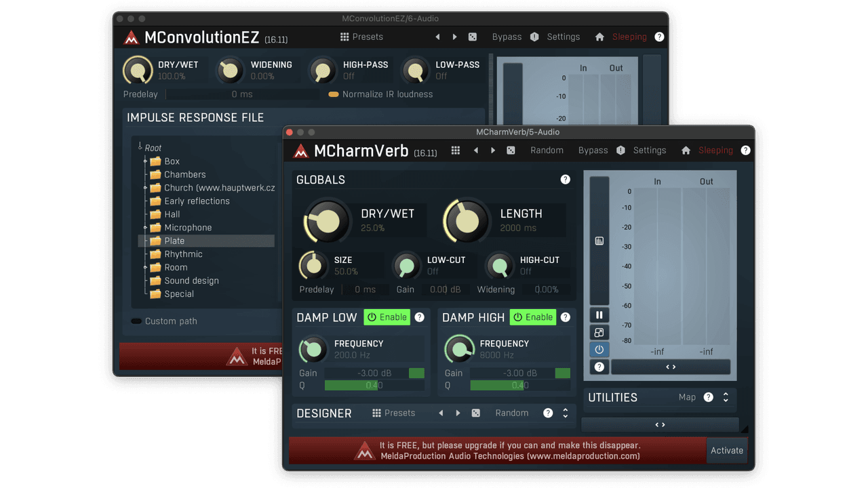Toggle the Custom path switch in MConvolutionEZ
Viewport: 868px width, 488px height.
pyautogui.click(x=136, y=321)
